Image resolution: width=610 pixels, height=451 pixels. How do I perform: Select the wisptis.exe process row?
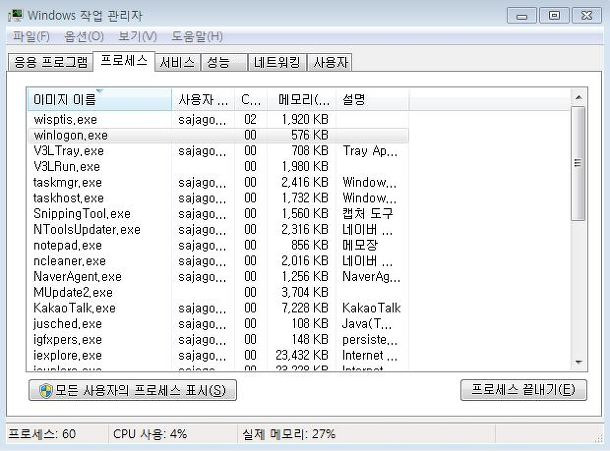218,119
